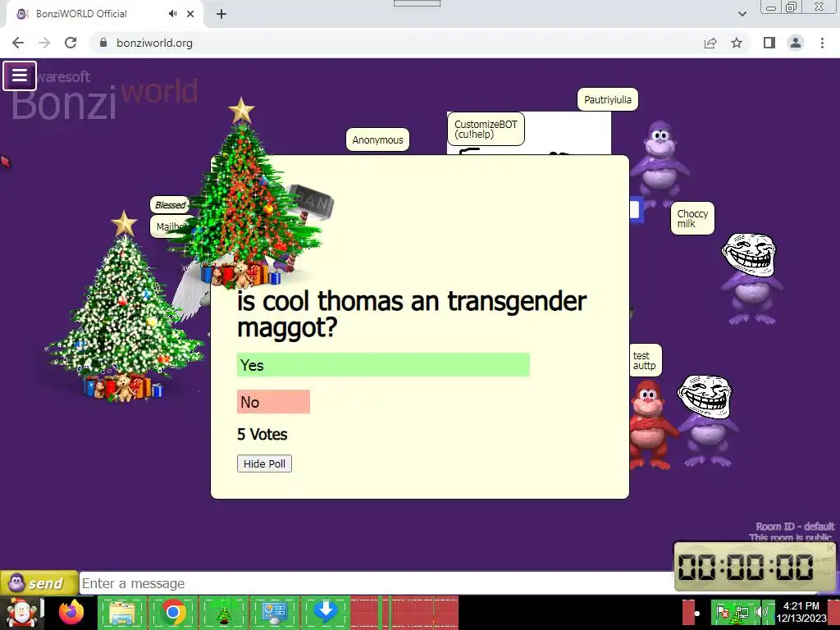Hide the poll with Hide Poll button

[x=264, y=463]
